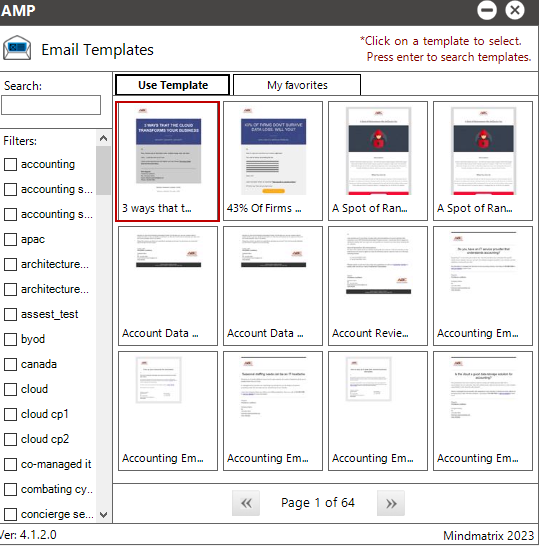Click the filters scrollbar thumb
Viewport: 539px width, 547px height.
tap(103, 170)
